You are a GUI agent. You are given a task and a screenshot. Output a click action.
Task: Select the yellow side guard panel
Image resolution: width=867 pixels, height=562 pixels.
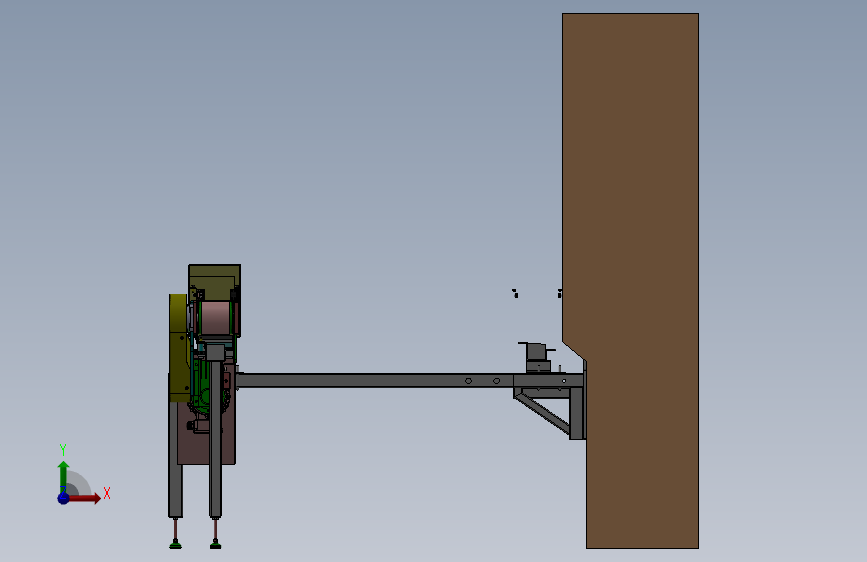tap(178, 347)
